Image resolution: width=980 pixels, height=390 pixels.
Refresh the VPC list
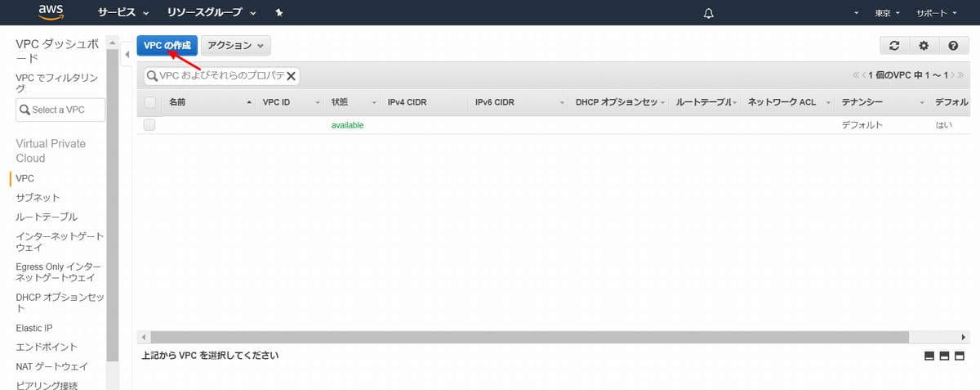tap(894, 46)
